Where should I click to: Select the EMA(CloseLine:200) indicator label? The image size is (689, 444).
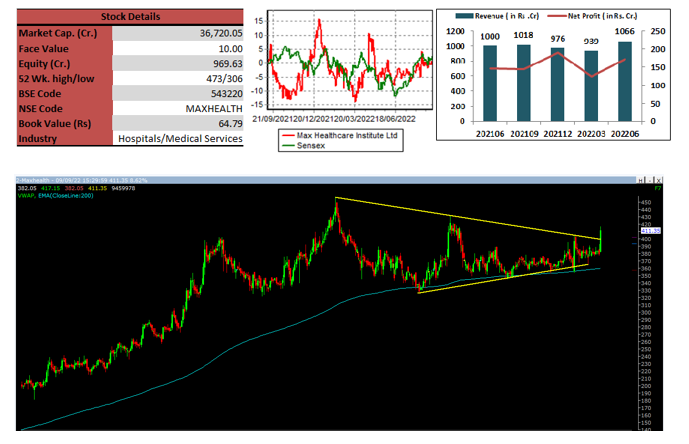(x=66, y=196)
